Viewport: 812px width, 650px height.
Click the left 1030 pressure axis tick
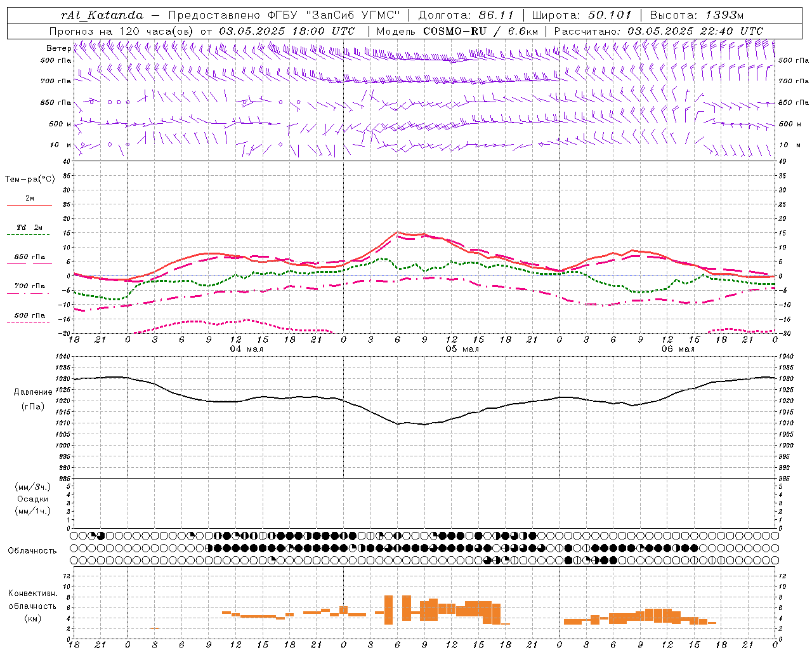click(x=63, y=379)
